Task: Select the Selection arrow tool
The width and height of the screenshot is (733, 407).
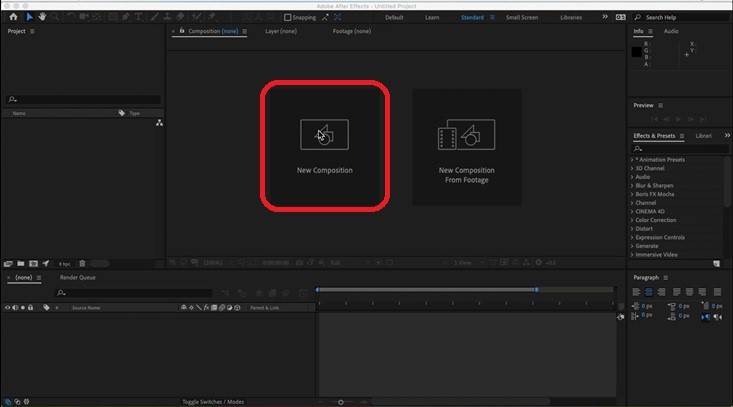Action: click(x=29, y=17)
